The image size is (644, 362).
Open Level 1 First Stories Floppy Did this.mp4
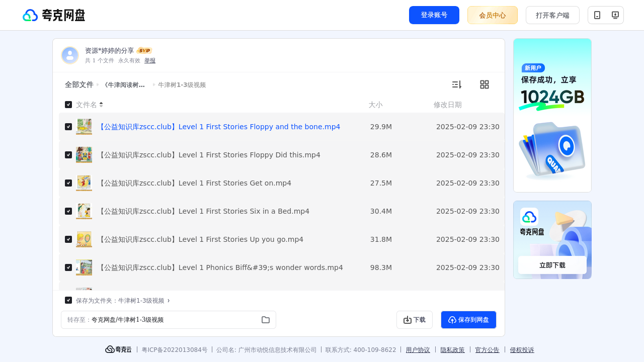coord(208,155)
